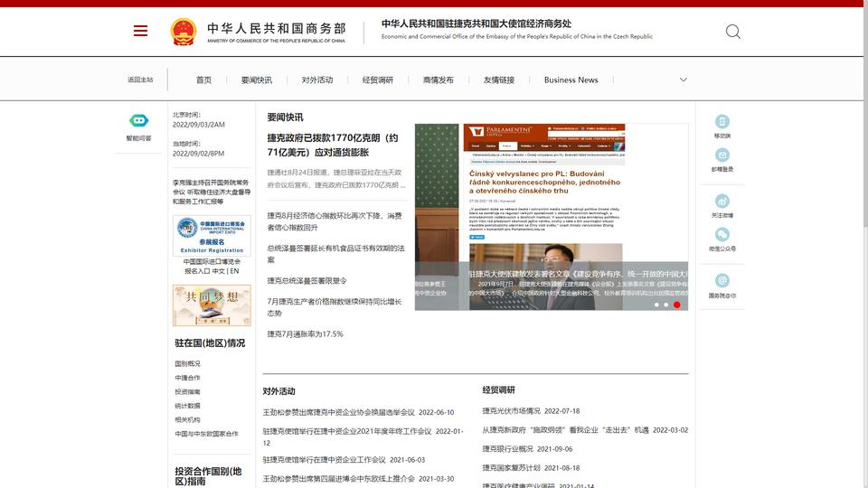Image resolution: width=868 pixels, height=488 pixels.
Task: Open 7月捷克生产者价格指数 article
Action: (335, 307)
